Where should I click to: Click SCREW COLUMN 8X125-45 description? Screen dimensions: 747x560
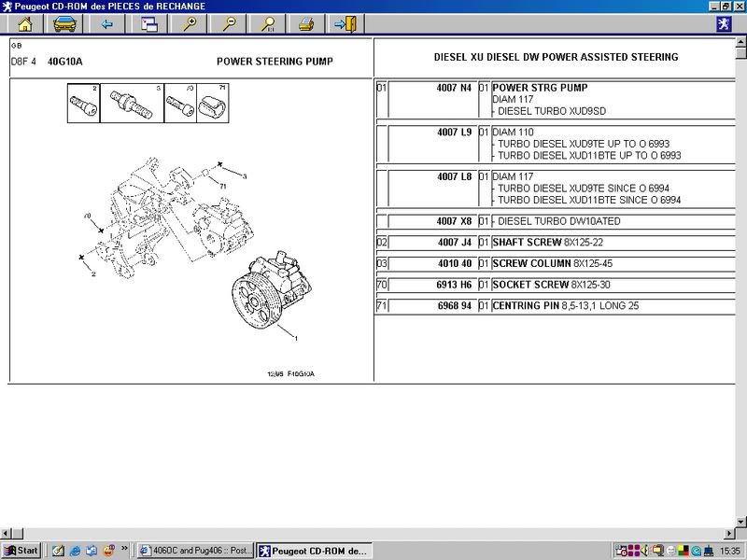coord(552,263)
